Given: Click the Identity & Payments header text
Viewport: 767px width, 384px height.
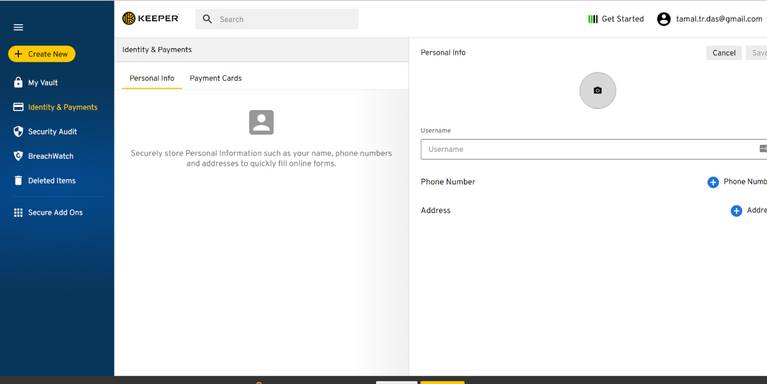Looking at the screenshot, I should [157, 50].
